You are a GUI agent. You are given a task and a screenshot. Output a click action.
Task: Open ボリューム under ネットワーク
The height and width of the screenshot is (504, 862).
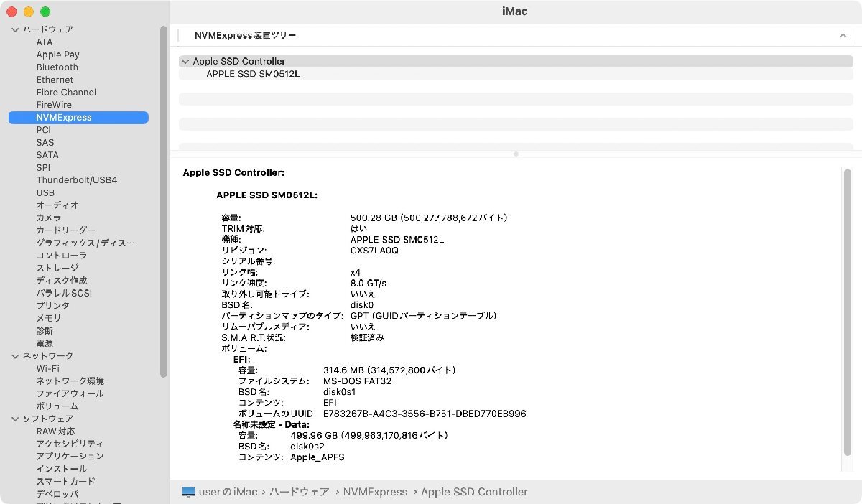(x=57, y=406)
